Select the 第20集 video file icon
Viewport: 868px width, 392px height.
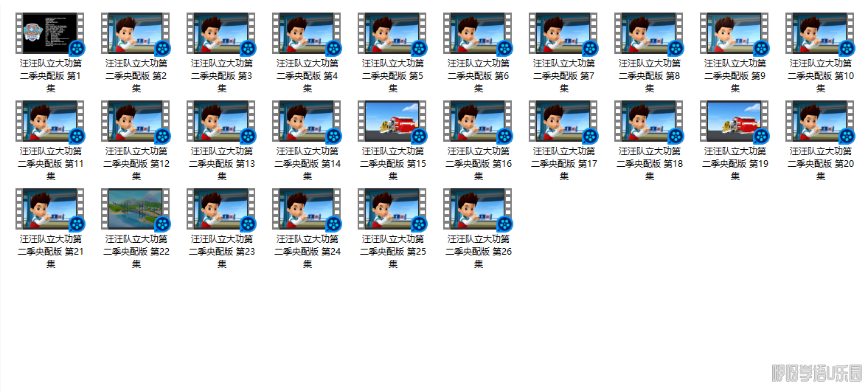coord(820,122)
